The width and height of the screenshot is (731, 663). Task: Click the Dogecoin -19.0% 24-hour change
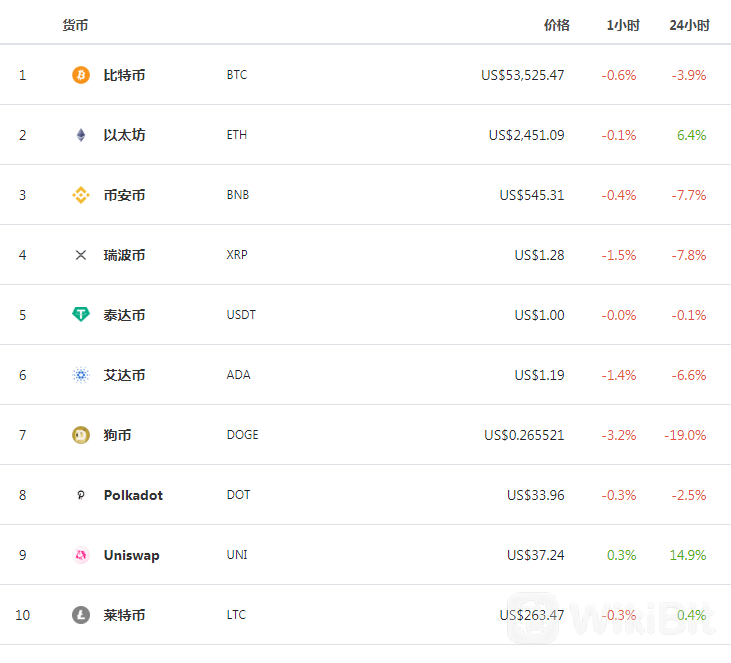click(685, 435)
